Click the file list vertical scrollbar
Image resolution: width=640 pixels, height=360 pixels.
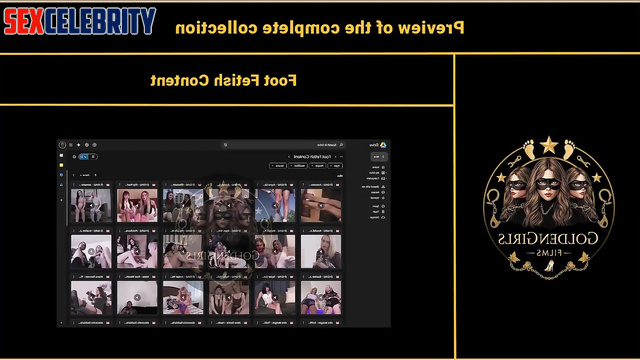pos(67,198)
